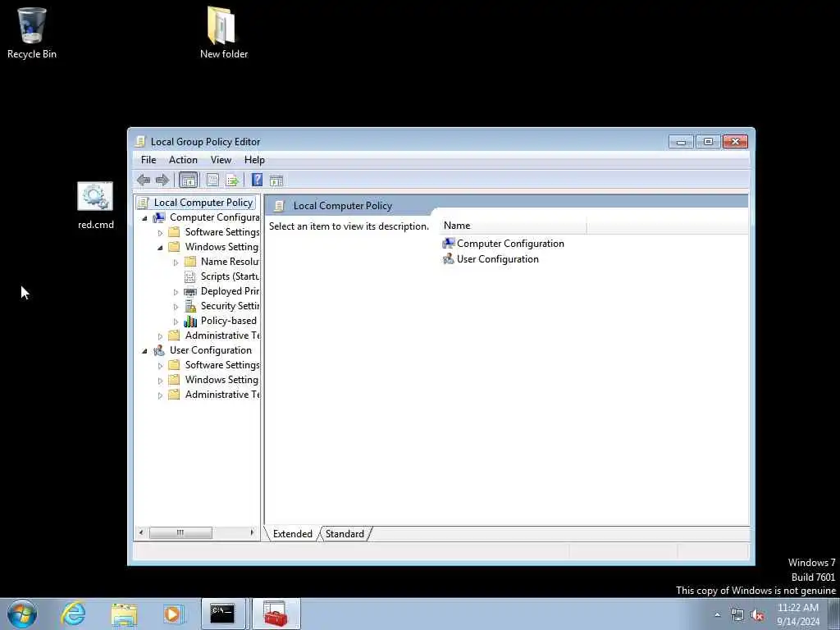Collapse Windows Settings under Computer Configuration
This screenshot has width=840, height=630.
tap(160, 248)
